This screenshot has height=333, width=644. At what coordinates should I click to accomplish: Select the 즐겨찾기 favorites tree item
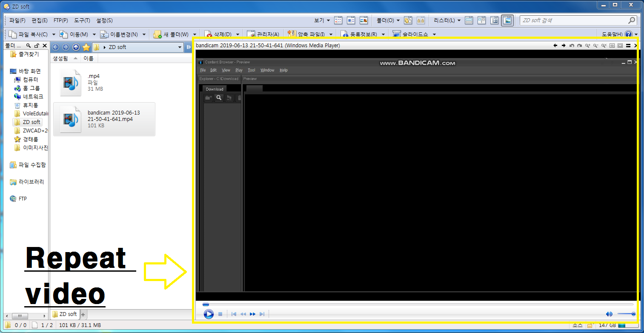[x=25, y=54]
